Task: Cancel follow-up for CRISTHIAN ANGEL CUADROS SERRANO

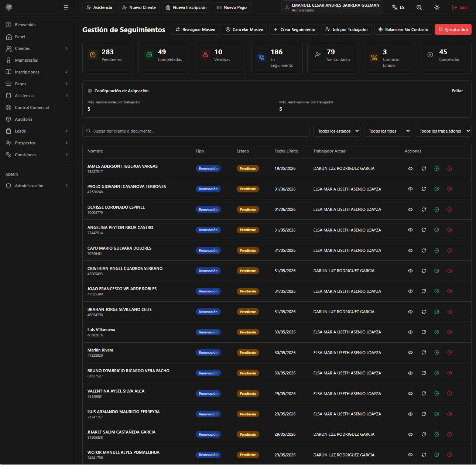Action: (x=449, y=271)
